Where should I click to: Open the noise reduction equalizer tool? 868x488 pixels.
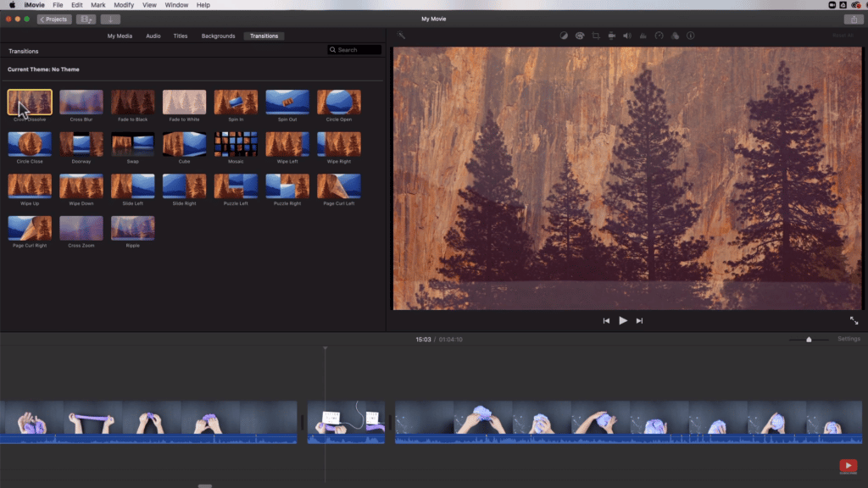pyautogui.click(x=643, y=36)
